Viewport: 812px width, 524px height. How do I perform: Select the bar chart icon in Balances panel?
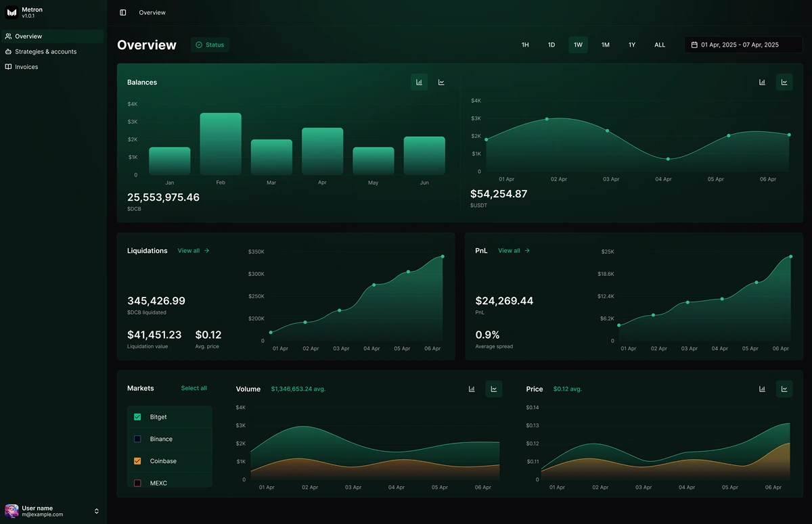pyautogui.click(x=419, y=81)
